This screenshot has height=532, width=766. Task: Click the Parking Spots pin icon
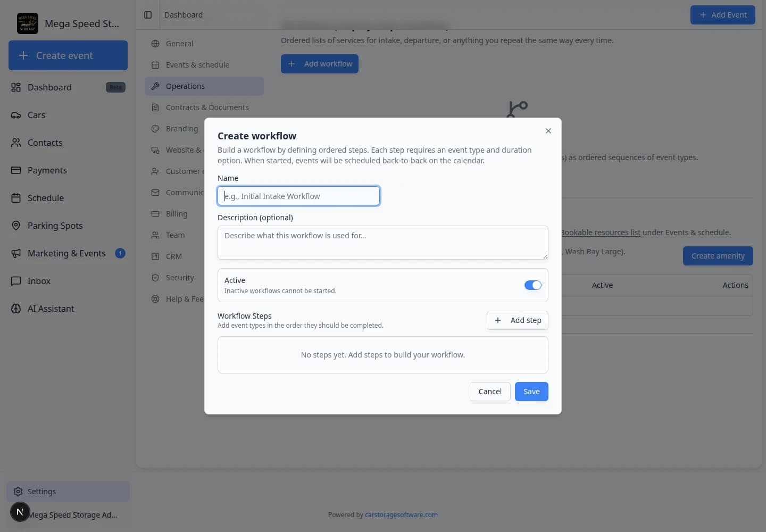16,226
